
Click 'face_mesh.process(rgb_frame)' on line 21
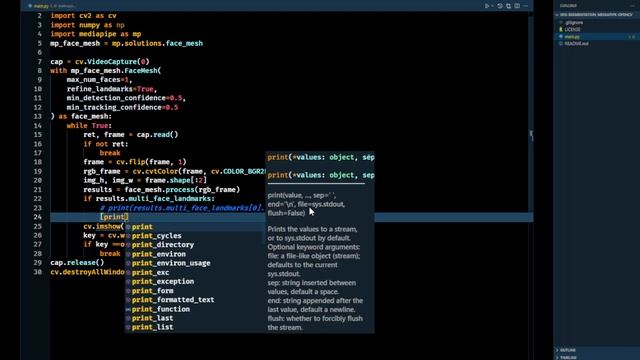(182, 189)
